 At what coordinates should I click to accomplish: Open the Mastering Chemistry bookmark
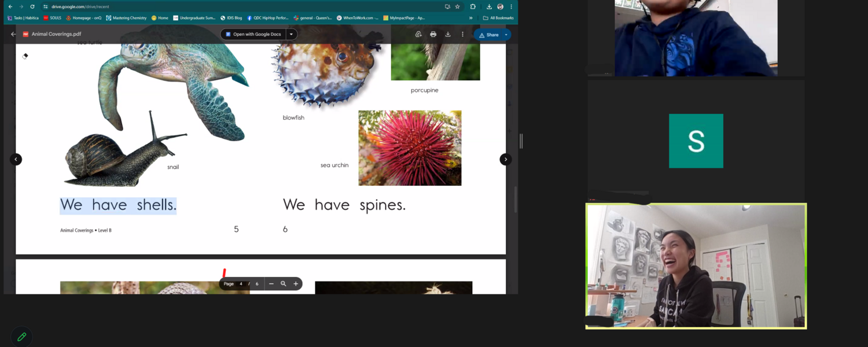126,18
